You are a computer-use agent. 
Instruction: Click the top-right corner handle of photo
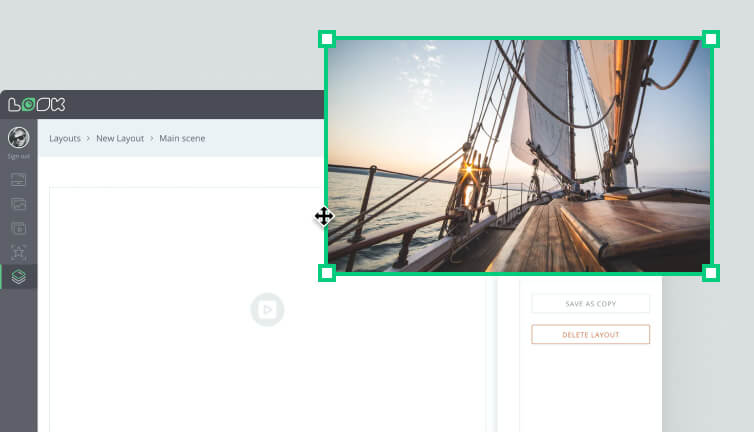(x=711, y=39)
